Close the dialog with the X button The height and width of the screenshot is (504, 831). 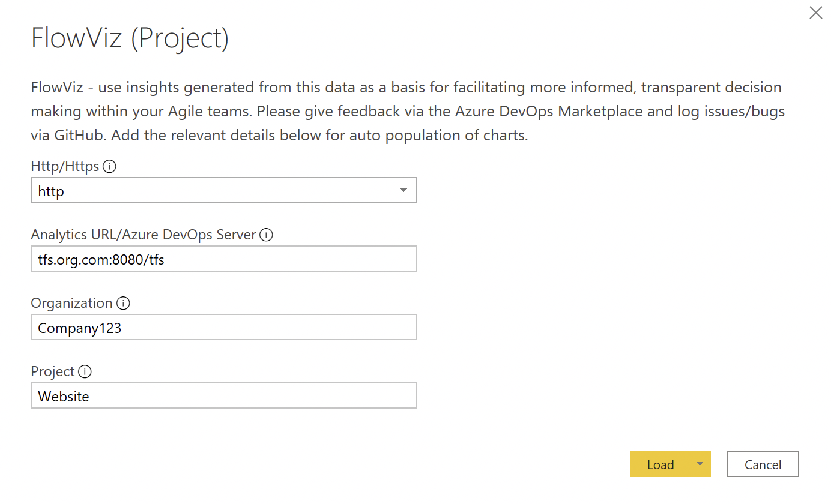point(815,13)
